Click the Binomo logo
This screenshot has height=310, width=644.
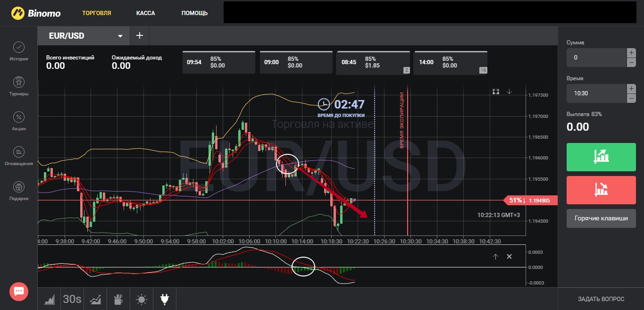36,13
